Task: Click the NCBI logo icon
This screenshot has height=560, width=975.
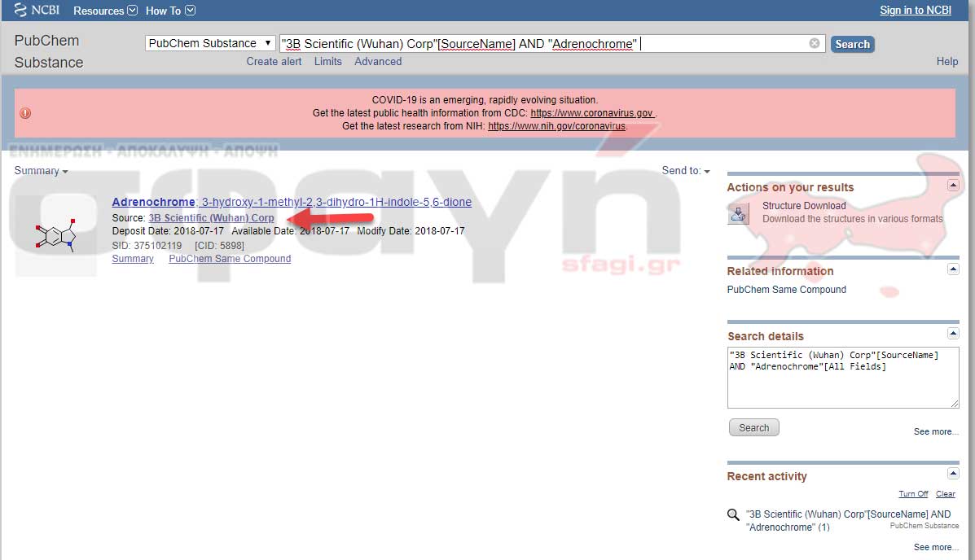Action: pyautogui.click(x=20, y=10)
